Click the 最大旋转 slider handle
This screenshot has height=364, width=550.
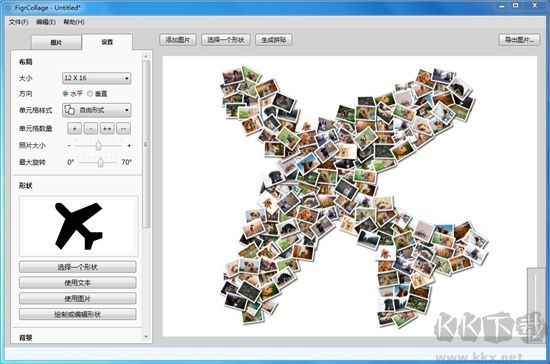101,162
